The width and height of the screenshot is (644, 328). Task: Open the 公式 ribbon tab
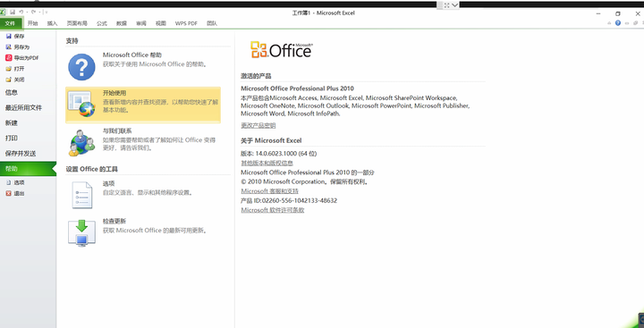pyautogui.click(x=102, y=23)
